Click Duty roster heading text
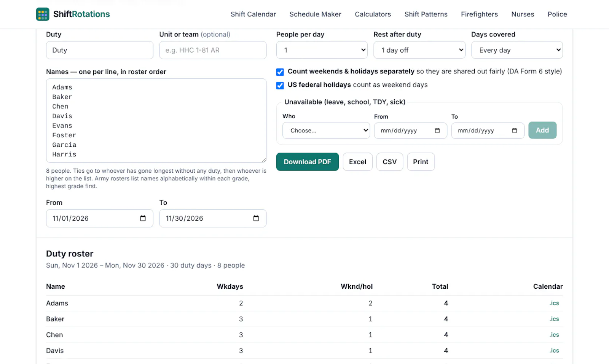 pos(70,254)
